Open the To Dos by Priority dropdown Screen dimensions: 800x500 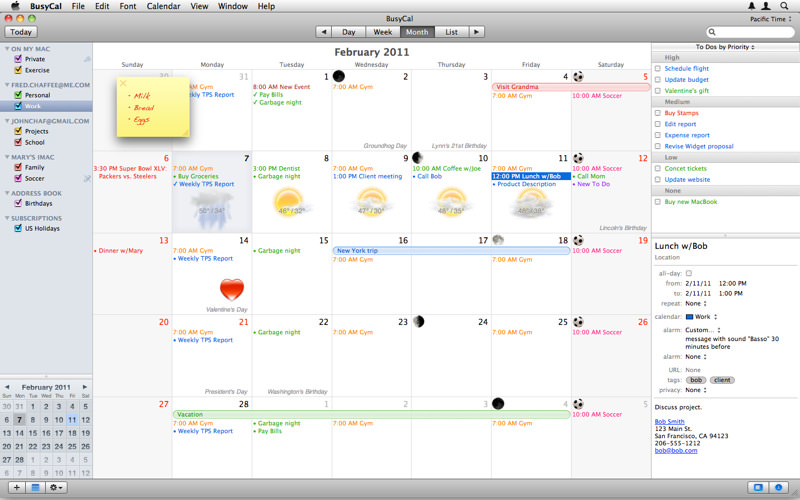click(725, 46)
